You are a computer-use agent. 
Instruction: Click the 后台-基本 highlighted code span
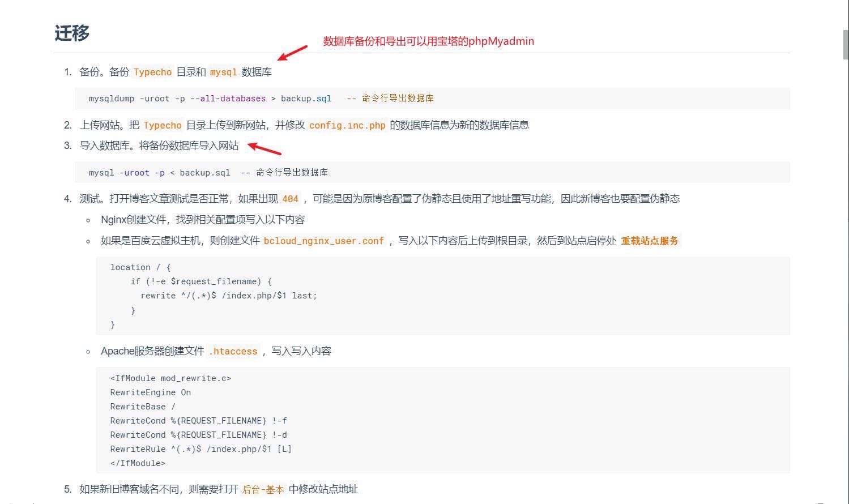263,489
